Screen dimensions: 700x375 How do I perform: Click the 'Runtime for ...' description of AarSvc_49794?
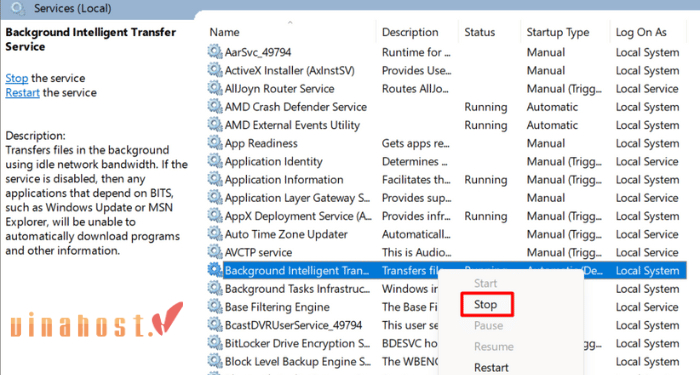(x=416, y=52)
